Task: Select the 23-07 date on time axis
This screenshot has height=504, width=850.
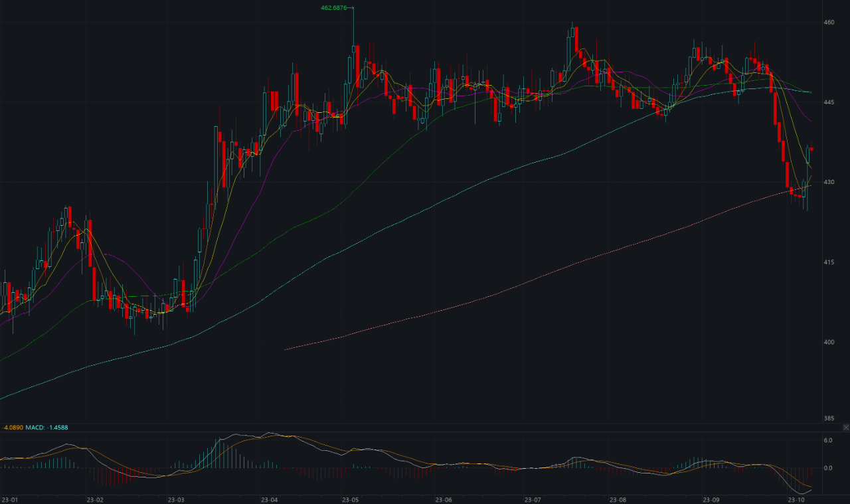Action: (533, 499)
